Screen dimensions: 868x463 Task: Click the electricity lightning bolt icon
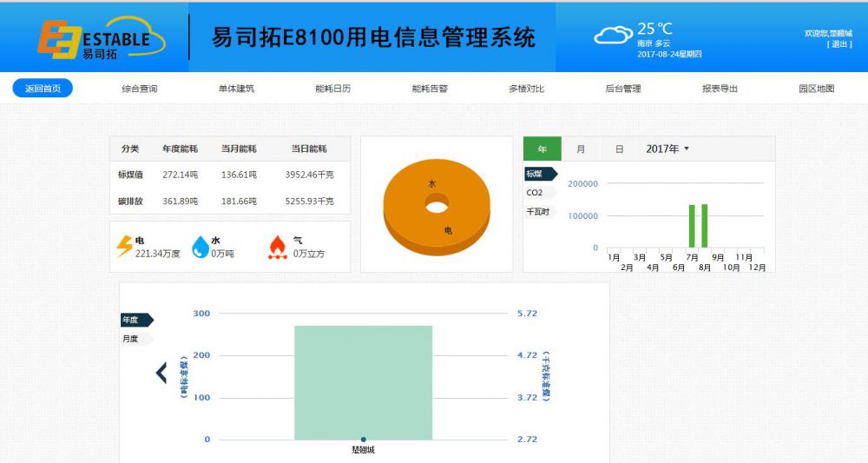click(124, 247)
